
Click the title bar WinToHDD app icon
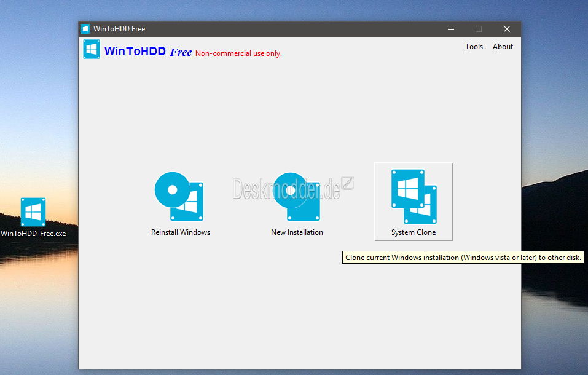point(85,29)
